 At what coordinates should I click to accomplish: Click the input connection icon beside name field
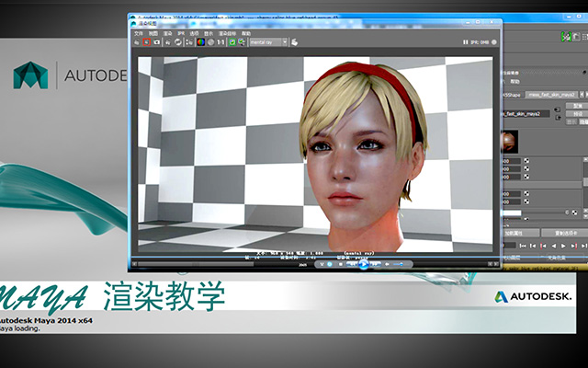(557, 109)
